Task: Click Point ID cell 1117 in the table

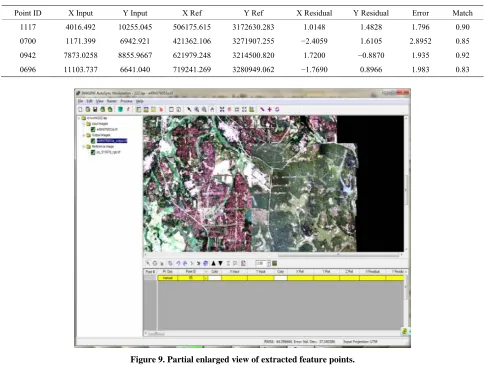Action: pyautogui.click(x=28, y=27)
